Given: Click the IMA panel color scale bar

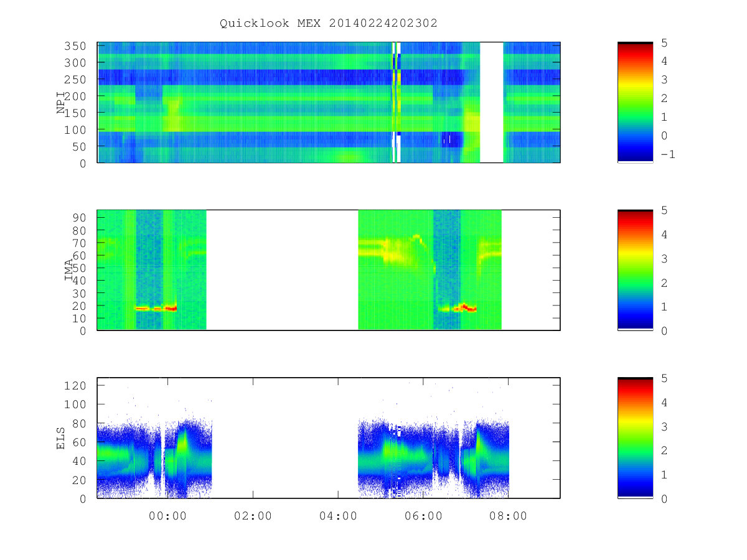Looking at the screenshot, I should 635,269.
